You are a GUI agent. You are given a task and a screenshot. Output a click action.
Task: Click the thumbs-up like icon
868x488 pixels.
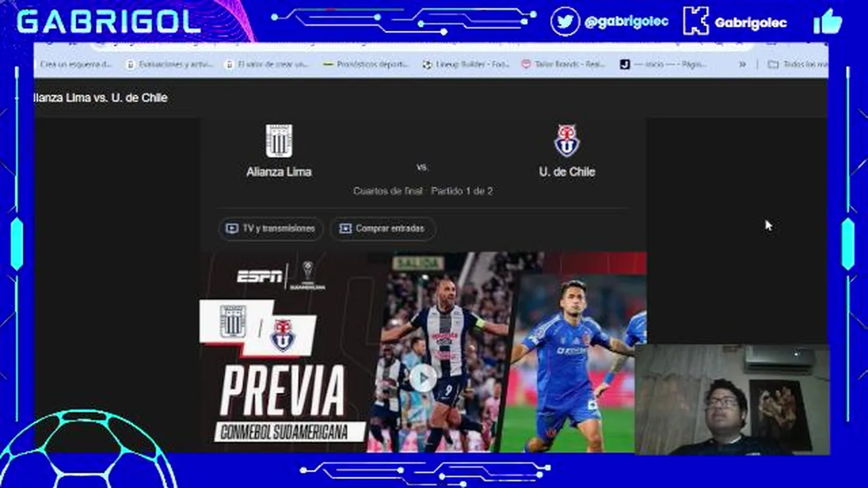click(x=828, y=22)
